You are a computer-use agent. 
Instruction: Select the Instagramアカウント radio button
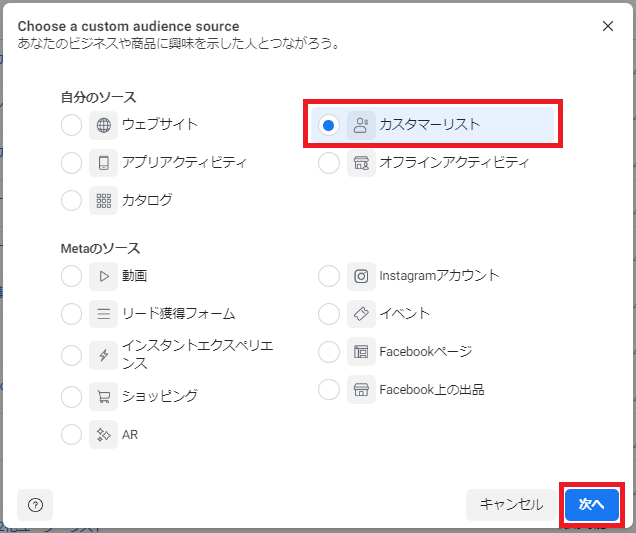click(329, 275)
